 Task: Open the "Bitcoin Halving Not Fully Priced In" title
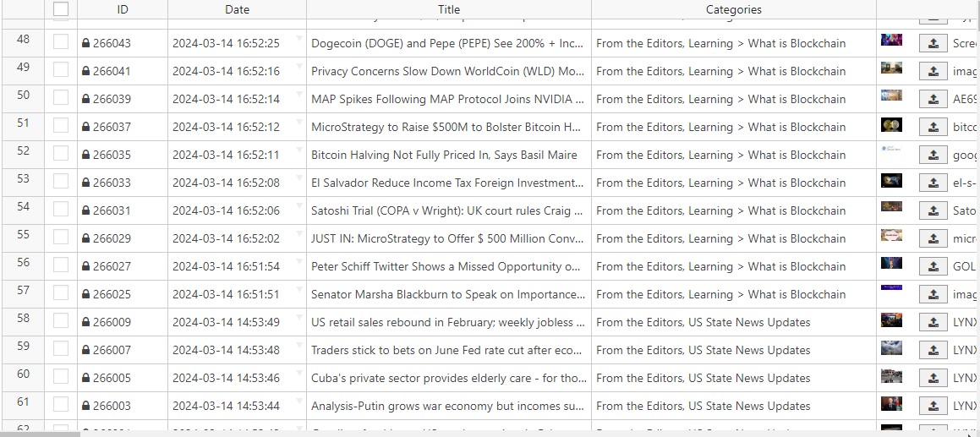444,155
